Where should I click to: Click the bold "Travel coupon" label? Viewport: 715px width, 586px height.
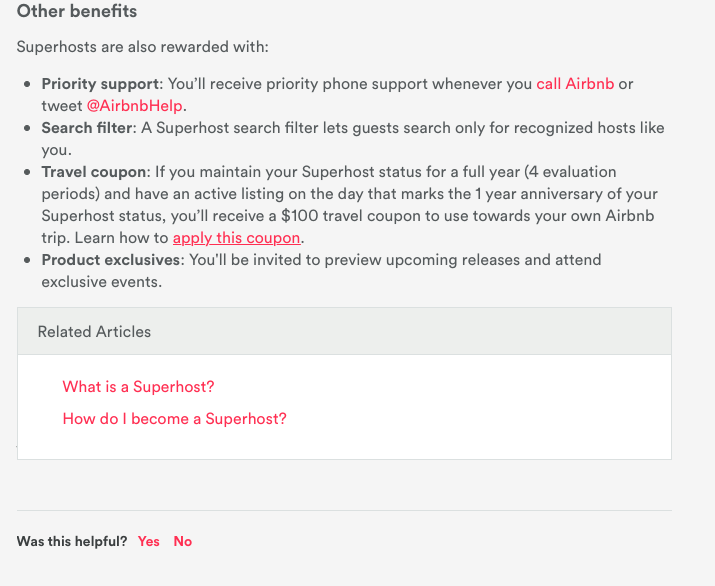[x=94, y=172]
